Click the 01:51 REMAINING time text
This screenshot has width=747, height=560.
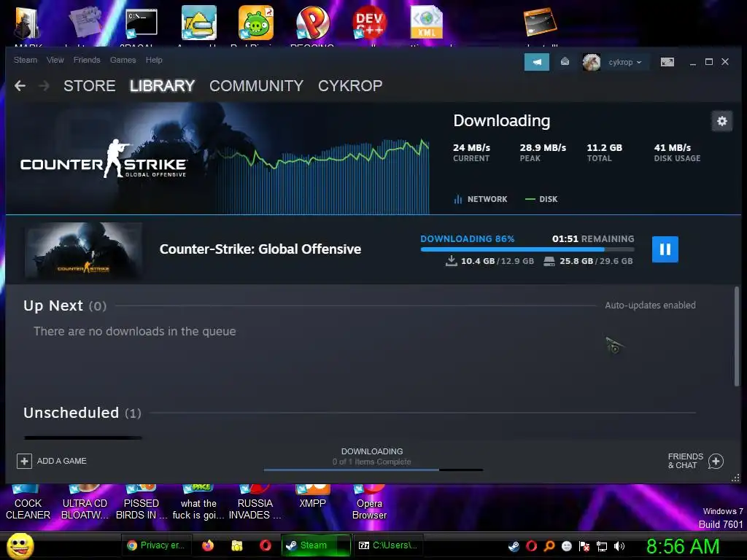(593, 238)
